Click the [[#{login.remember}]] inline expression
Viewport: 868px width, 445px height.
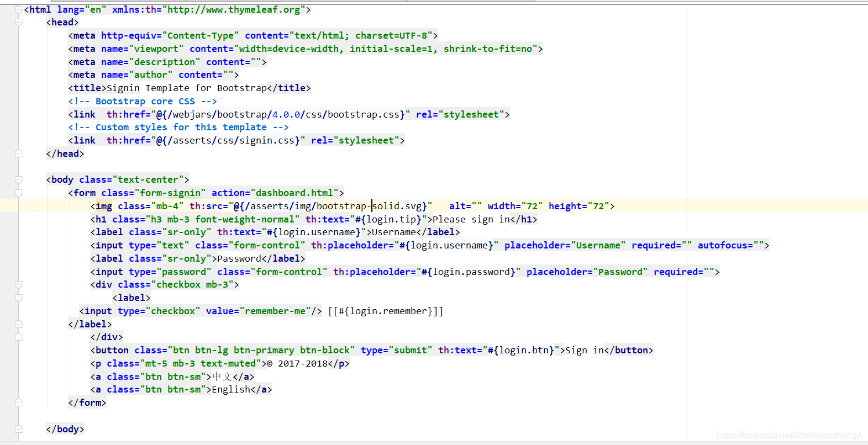coord(386,311)
